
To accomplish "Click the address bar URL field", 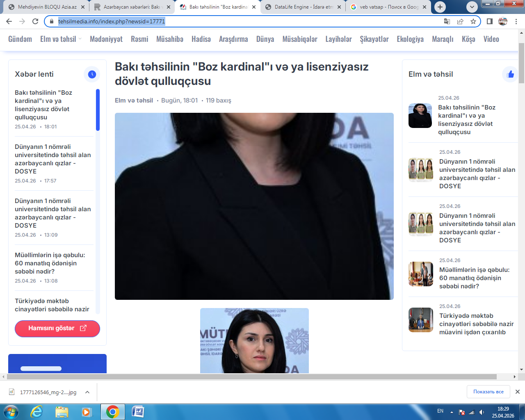I will [x=246, y=21].
